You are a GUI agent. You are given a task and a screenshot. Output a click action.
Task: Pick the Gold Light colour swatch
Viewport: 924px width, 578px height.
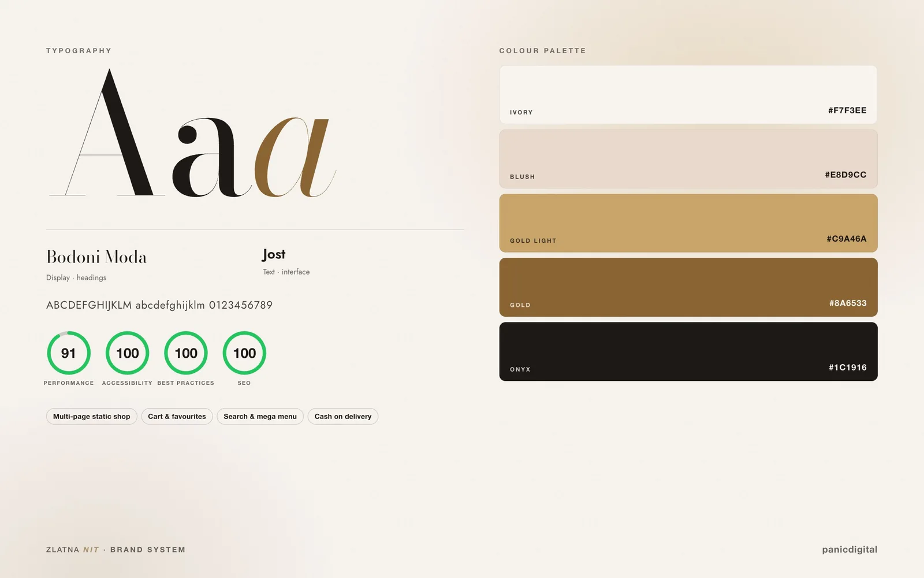pyautogui.click(x=688, y=223)
